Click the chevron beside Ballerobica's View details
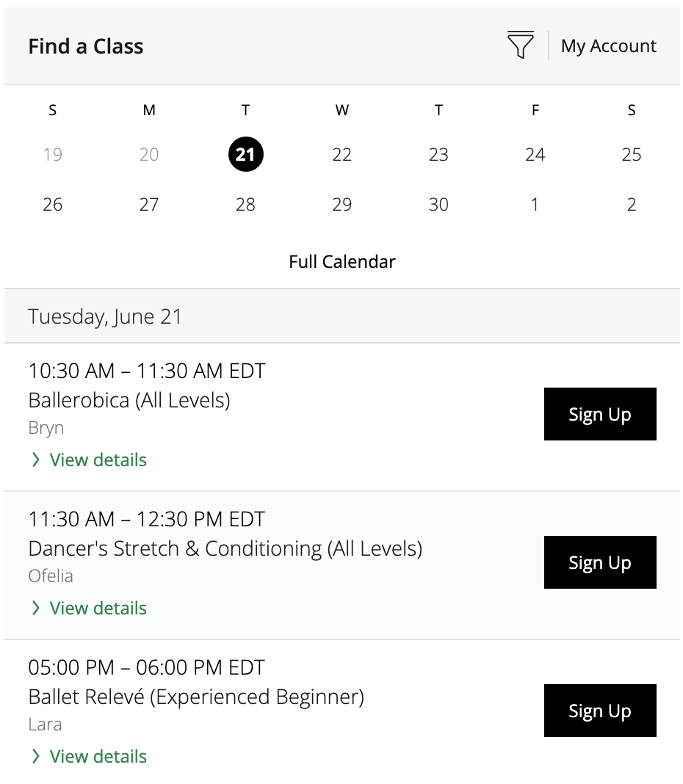This screenshot has height=784, width=683. 35,460
